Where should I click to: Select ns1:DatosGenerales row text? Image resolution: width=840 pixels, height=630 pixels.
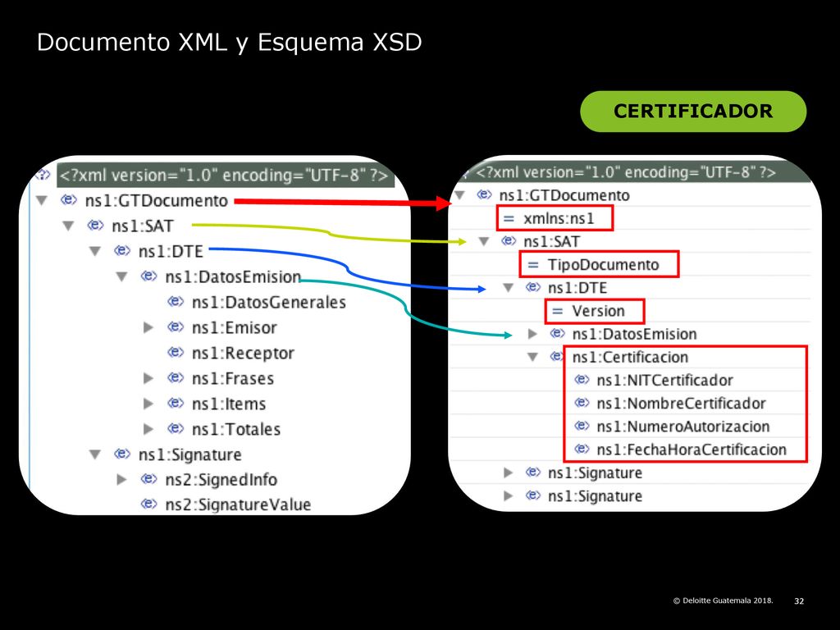tap(269, 302)
